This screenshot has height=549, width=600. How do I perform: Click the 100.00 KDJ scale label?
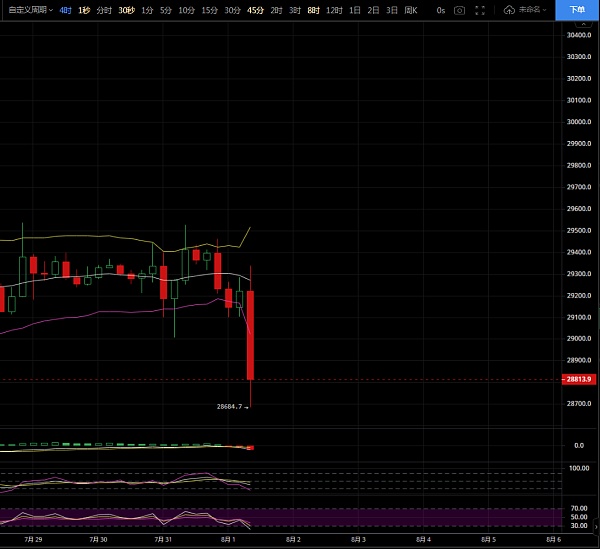point(579,468)
